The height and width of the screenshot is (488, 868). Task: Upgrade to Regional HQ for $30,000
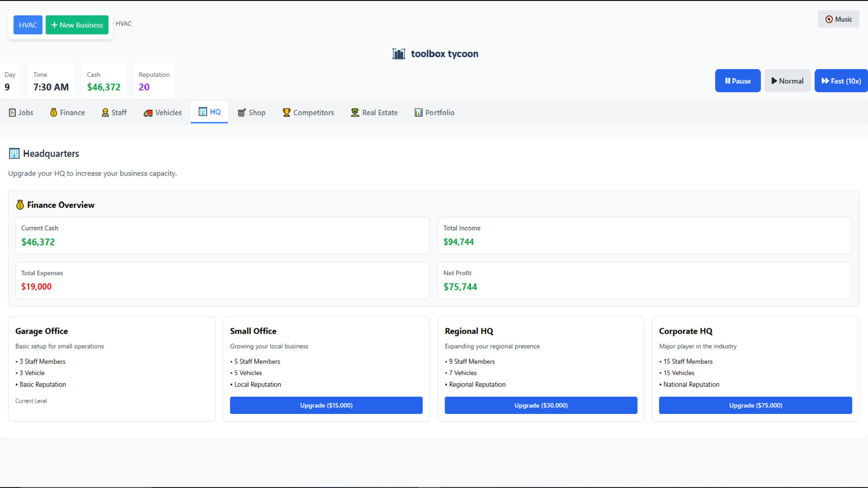point(541,405)
